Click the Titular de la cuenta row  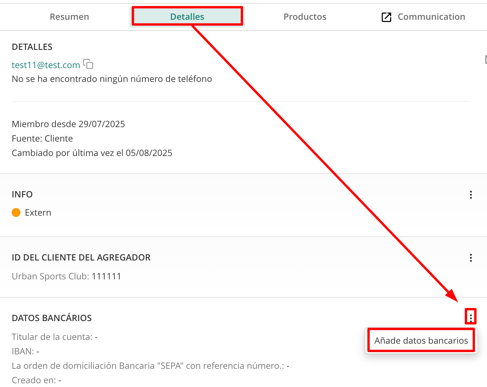point(55,337)
